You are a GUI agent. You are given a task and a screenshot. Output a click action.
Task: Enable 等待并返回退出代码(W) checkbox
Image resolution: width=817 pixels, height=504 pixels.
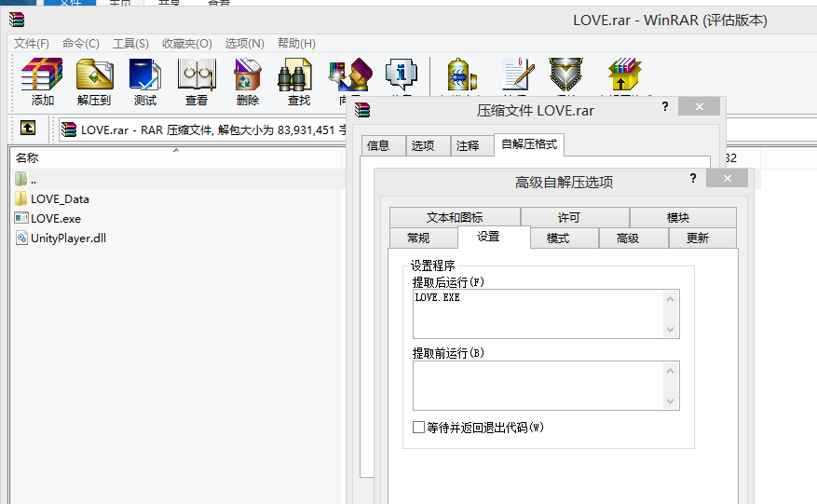(x=418, y=428)
